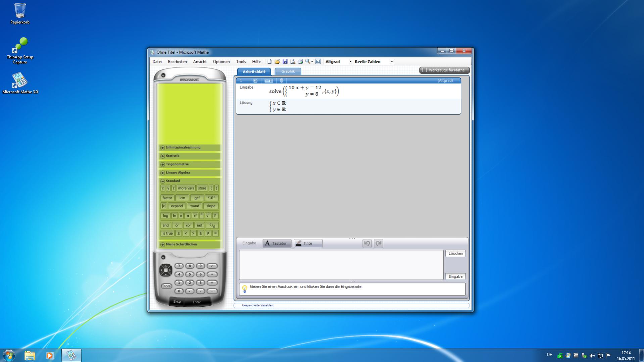This screenshot has height=362, width=644.
Task: Open a file using the folder icon
Action: (277, 61)
